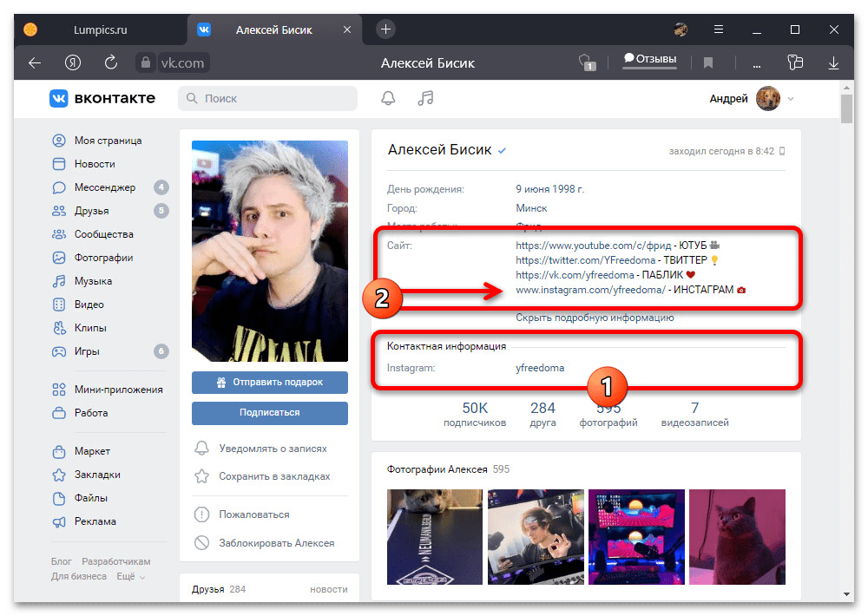868x616 pixels.
Task: Open the www.instagram.com/yfreedoma/ link
Action: tap(590, 290)
